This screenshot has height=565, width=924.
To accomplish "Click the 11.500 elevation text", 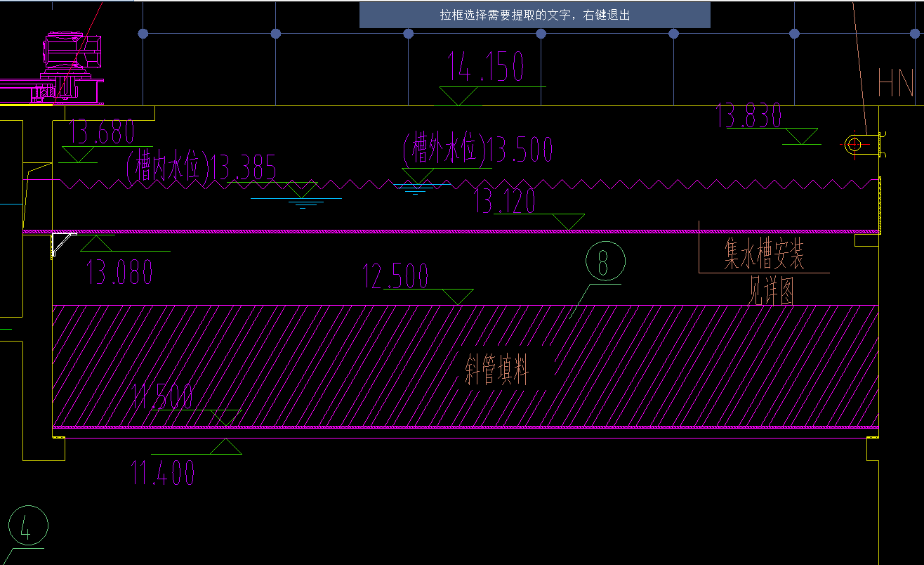I will (162, 397).
